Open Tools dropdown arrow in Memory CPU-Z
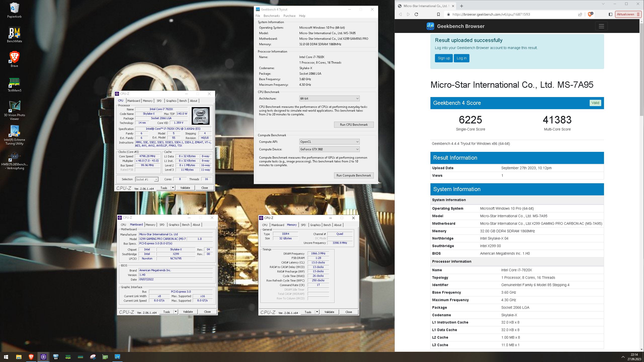The width and height of the screenshot is (644, 362). [x=317, y=312]
